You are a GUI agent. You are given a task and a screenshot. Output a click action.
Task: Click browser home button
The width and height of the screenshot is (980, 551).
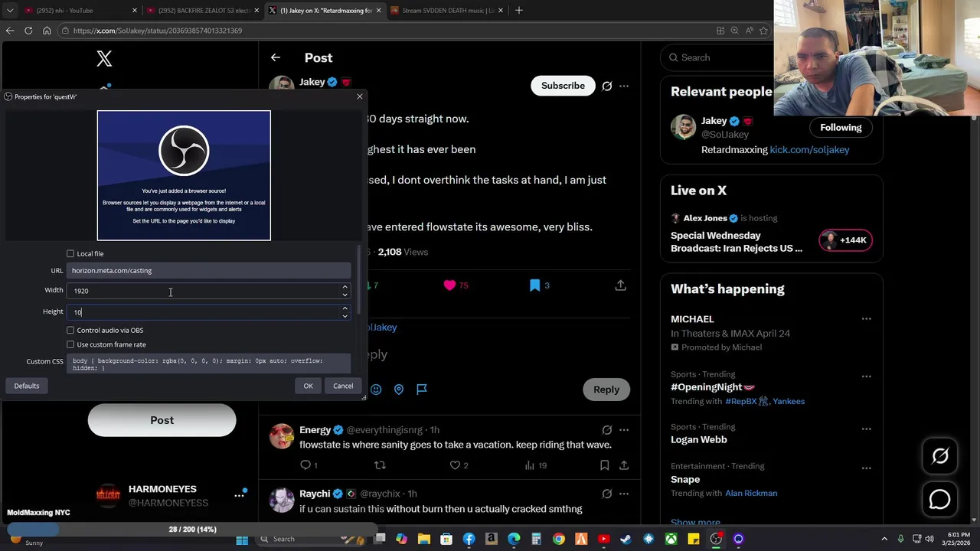pyautogui.click(x=47, y=31)
